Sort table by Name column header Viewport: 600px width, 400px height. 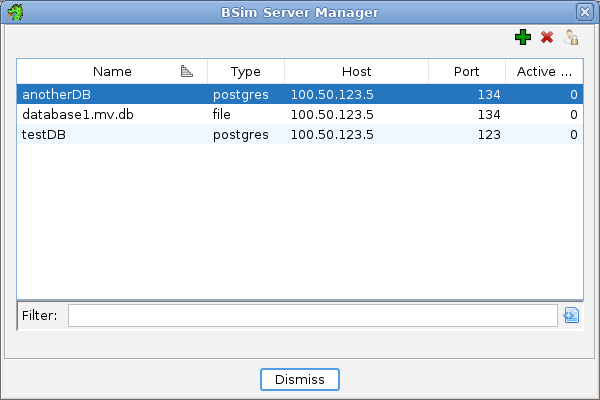click(112, 71)
